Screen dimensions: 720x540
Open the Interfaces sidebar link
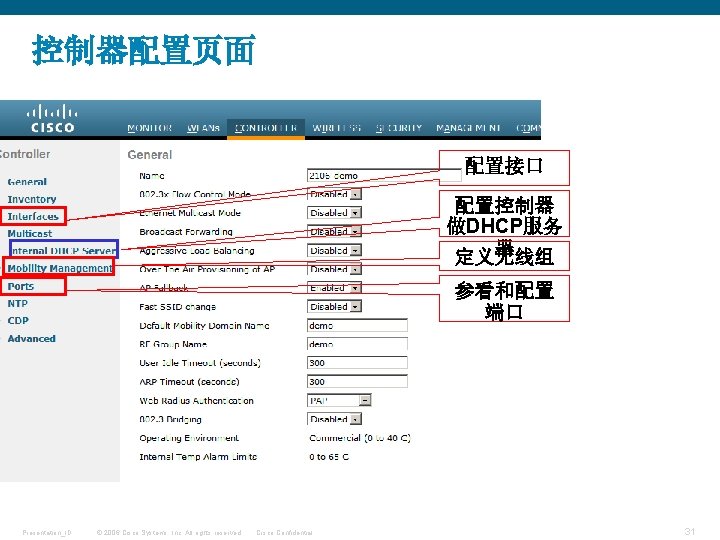coord(33,216)
